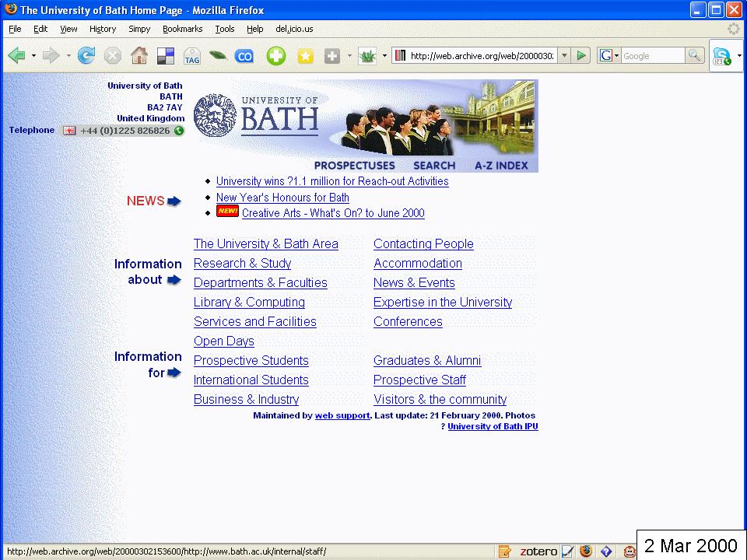Click the yellow star bookmark icon
The height and width of the screenshot is (560, 747).
[305, 56]
